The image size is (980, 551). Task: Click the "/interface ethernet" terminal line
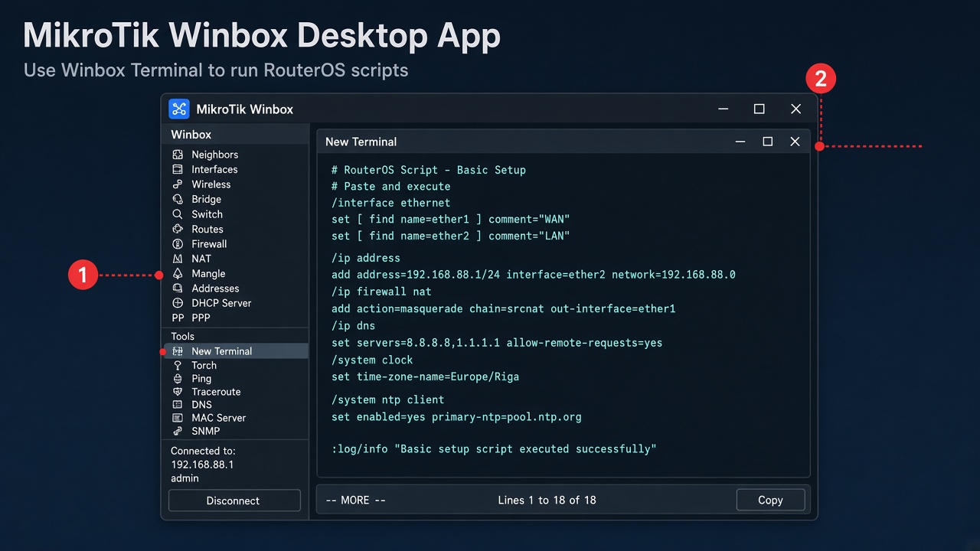(390, 203)
